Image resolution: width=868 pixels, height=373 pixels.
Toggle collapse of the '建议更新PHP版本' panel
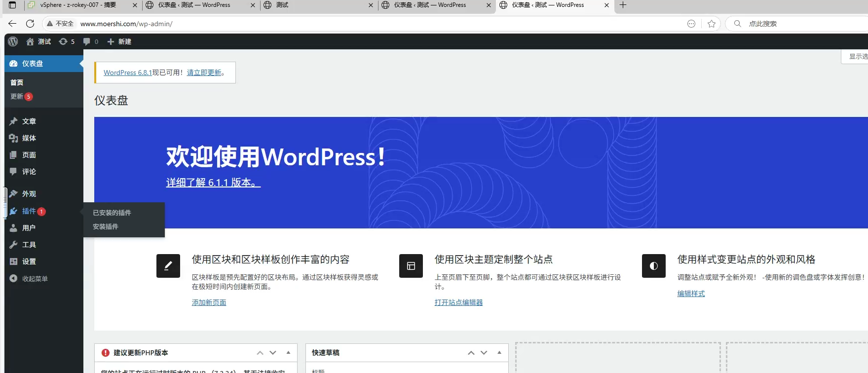point(288,353)
